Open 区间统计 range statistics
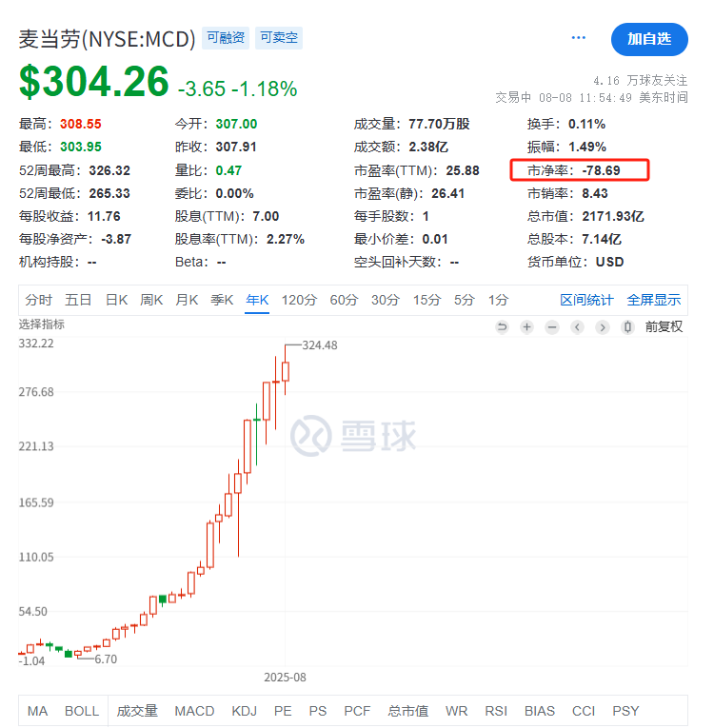This screenshot has height=728, width=714. [586, 300]
